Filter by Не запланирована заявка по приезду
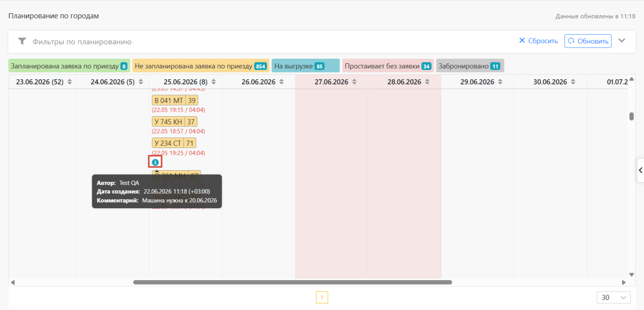The height and width of the screenshot is (310, 644). tap(201, 66)
